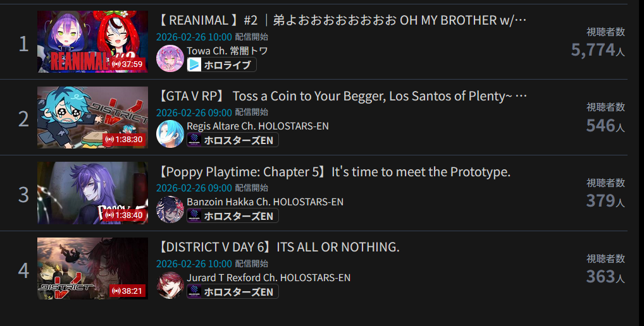Viewport: 644px width, 326px height.
Task: Open Toss a Coin to Your Begger title
Action: [x=342, y=96]
